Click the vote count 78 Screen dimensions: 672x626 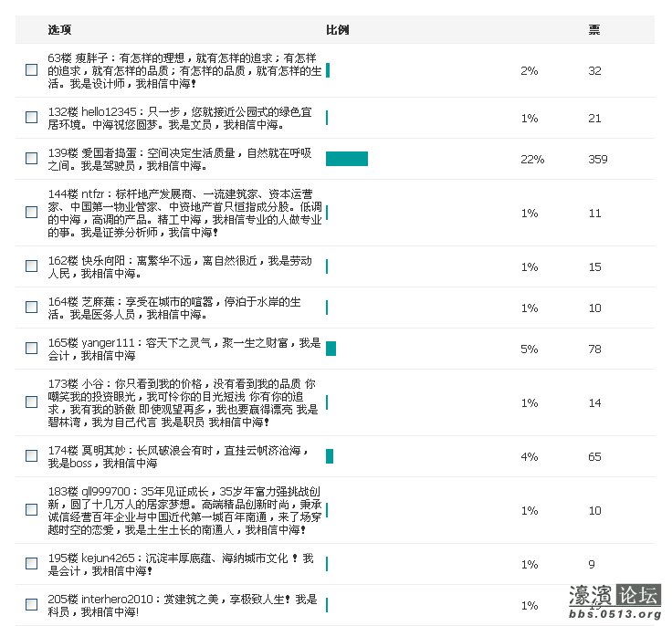point(595,350)
